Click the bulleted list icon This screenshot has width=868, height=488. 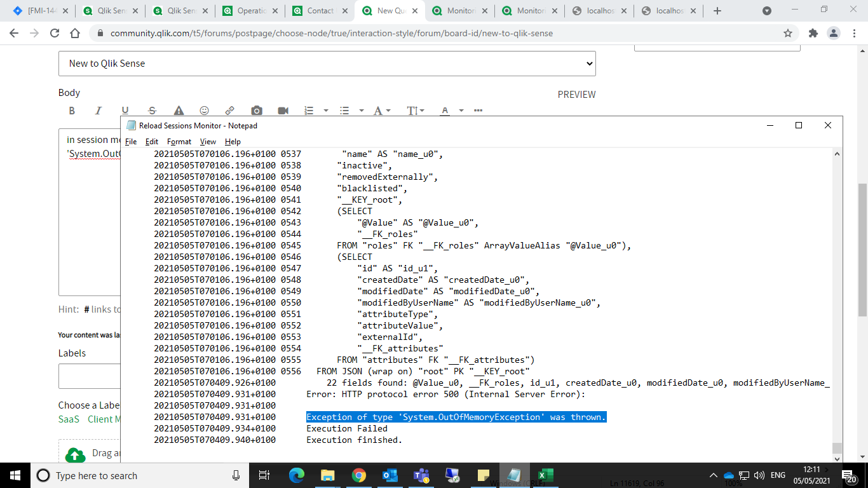pyautogui.click(x=344, y=111)
